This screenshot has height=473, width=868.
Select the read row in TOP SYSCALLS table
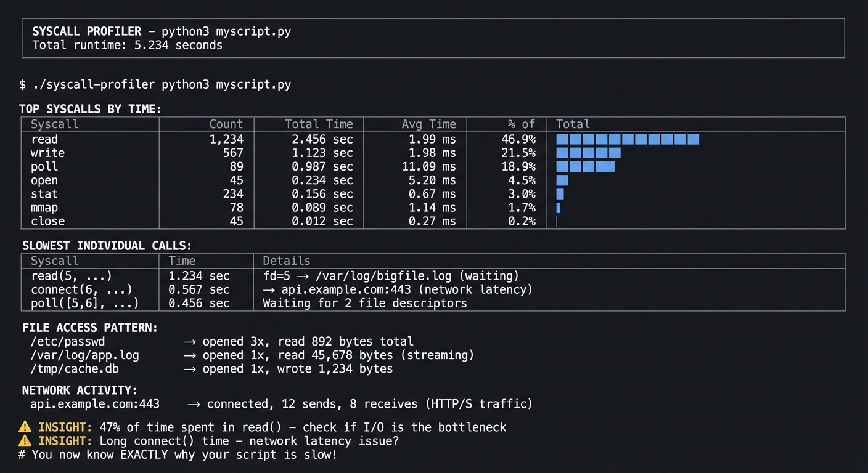(247, 139)
